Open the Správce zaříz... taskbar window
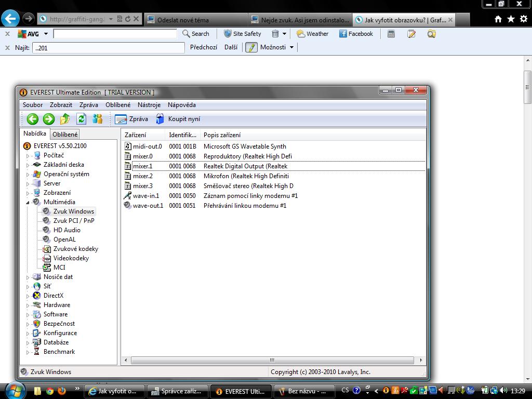 177,391
